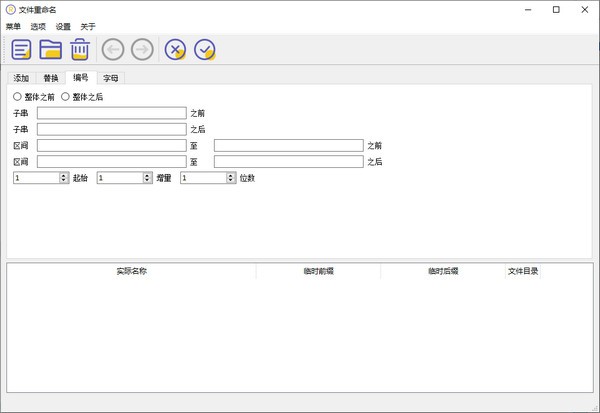Viewport: 600px width, 413px height.
Task: Switch to the 替换 tab
Action: (51, 78)
